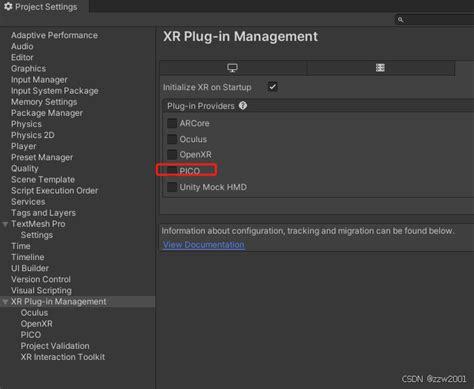The width and height of the screenshot is (474, 389).
Task: Open Version Control settings
Action: [x=41, y=279]
